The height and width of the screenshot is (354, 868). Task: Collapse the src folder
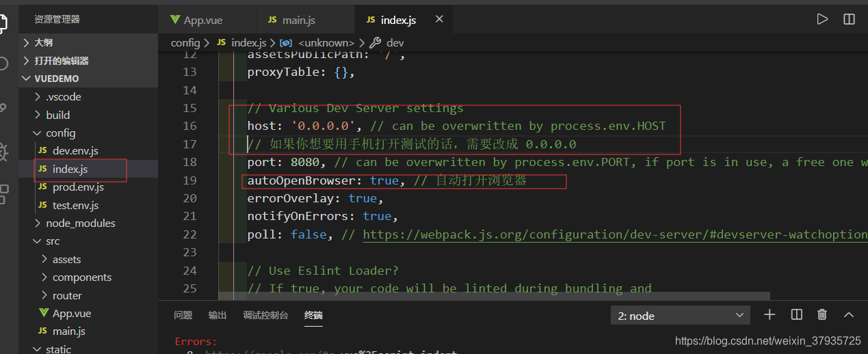pyautogui.click(x=89, y=241)
